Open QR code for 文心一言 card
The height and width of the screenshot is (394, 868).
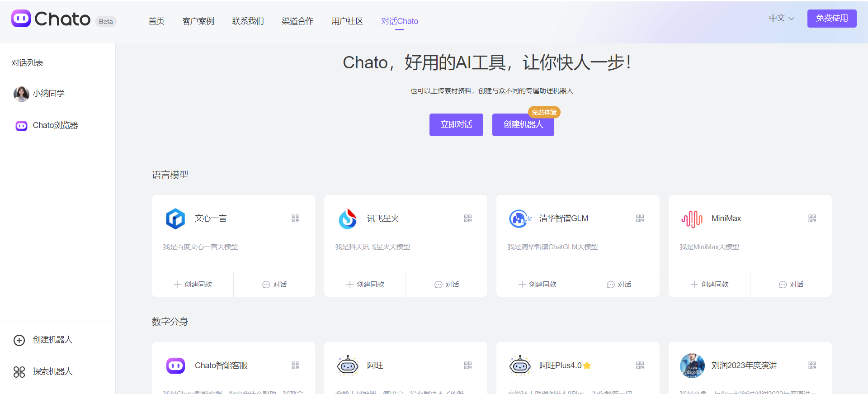[295, 218]
